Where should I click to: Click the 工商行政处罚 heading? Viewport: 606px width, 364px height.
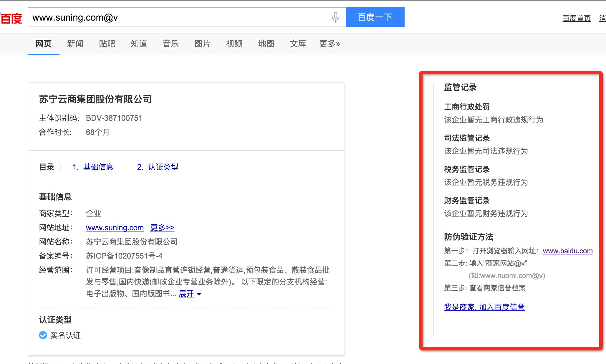click(467, 107)
